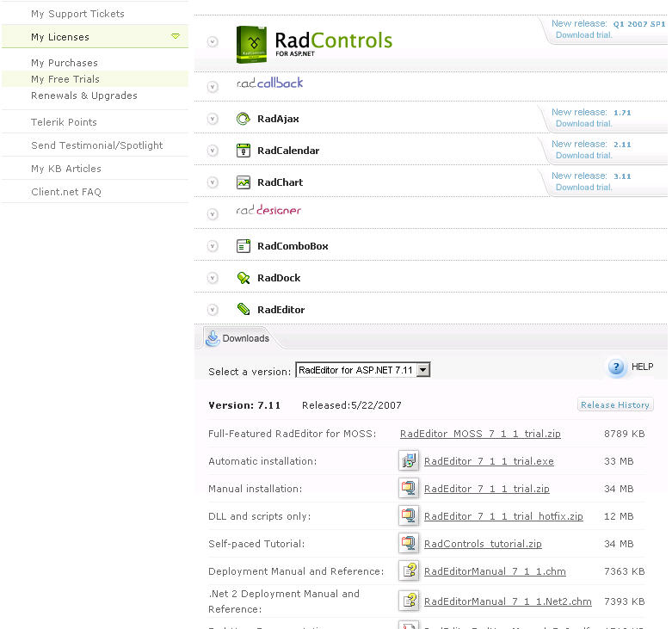Image resolution: width=672 pixels, height=629 pixels.
Task: Click the RadComboBox product name
Action: 293,246
